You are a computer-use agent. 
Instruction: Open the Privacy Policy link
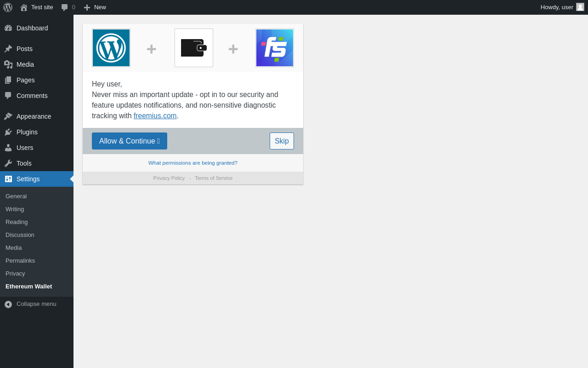(169, 178)
